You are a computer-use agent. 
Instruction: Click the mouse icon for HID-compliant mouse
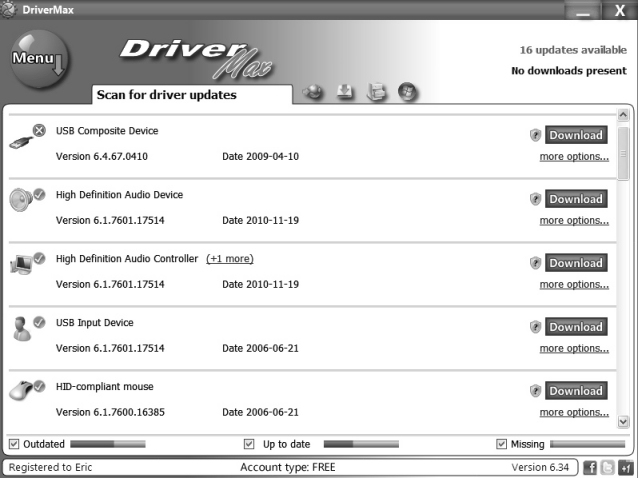(21, 391)
